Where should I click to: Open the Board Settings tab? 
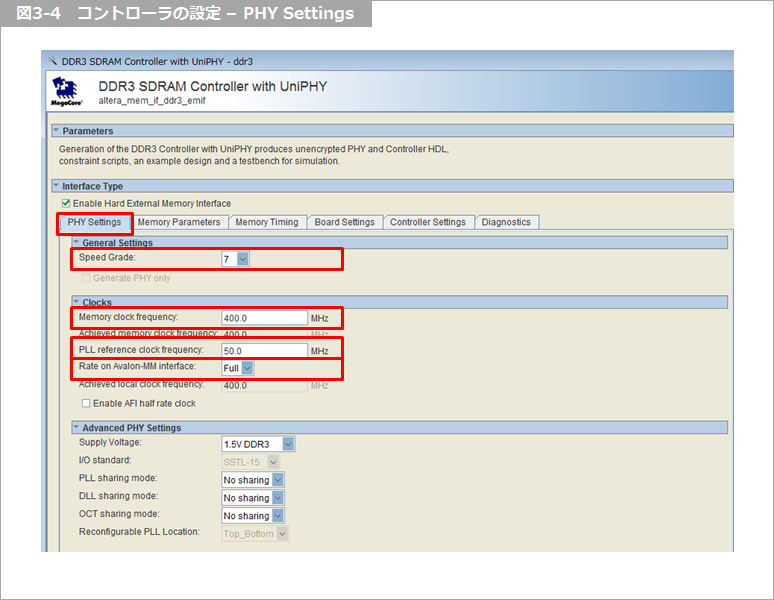[x=345, y=223]
